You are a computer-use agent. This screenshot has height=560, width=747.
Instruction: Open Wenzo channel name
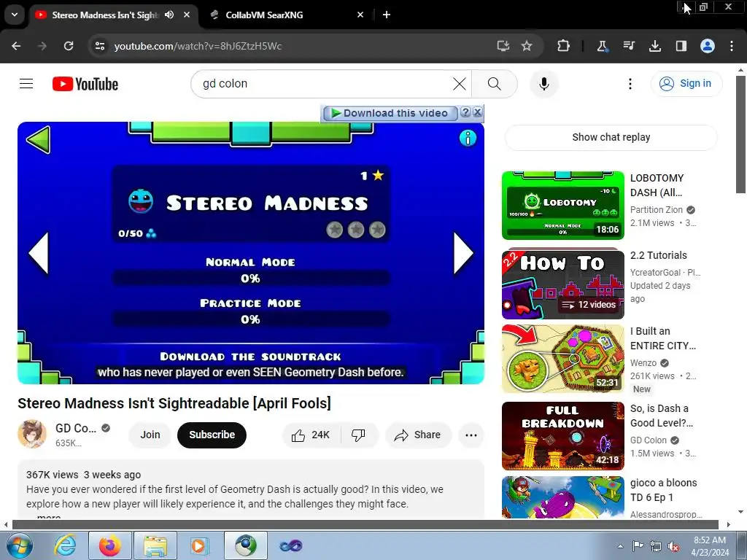tap(643, 363)
